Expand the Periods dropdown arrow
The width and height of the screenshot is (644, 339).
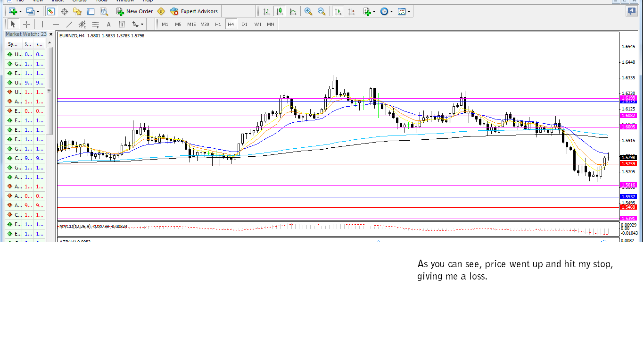point(392,11)
